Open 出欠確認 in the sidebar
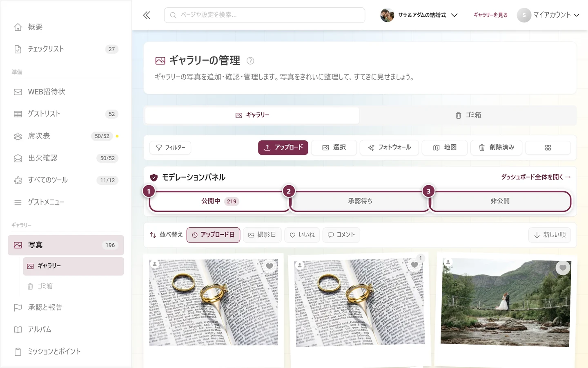This screenshot has width=588, height=368. point(66,158)
